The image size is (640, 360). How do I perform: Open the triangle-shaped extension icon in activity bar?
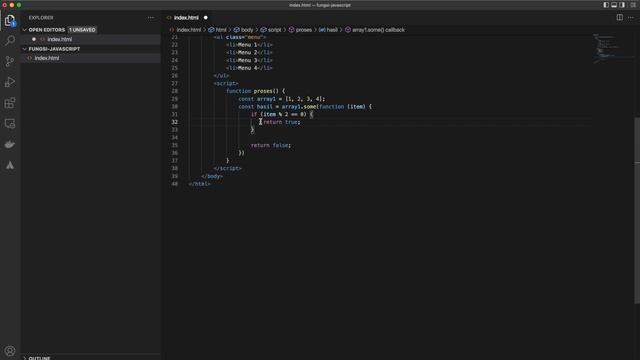[10, 165]
